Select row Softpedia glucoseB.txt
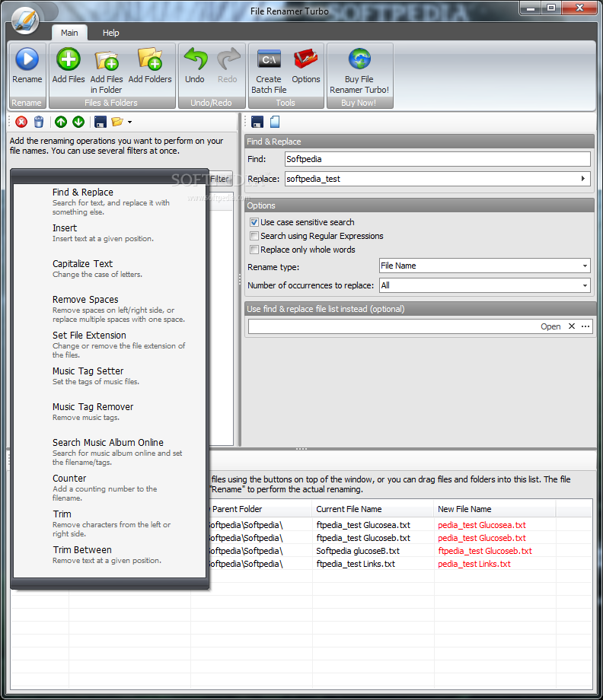Screen dimensions: 603x700 pyautogui.click(x=358, y=551)
